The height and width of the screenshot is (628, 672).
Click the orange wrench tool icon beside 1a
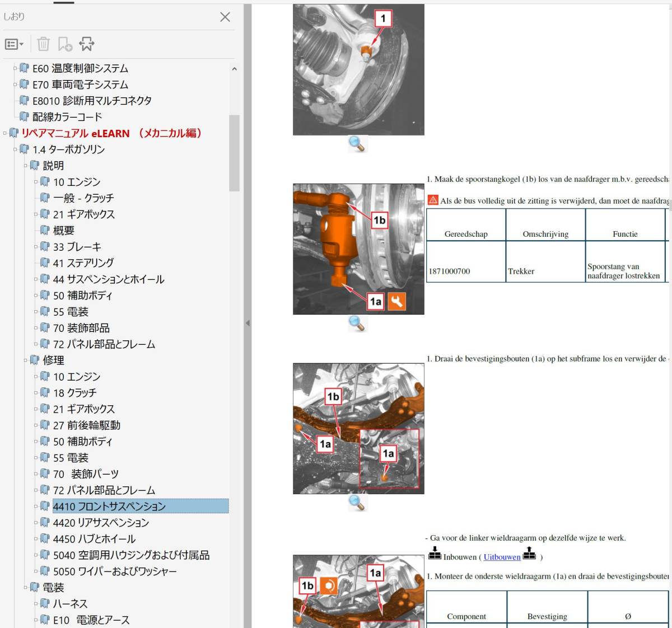click(x=396, y=302)
